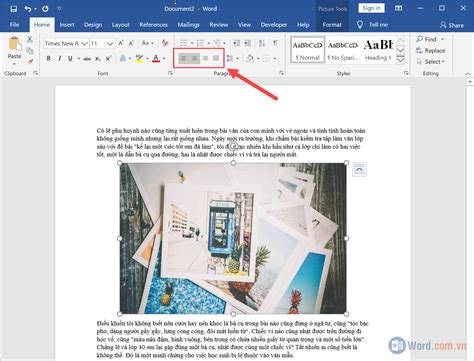Click the Cut scissors icon
This screenshot has height=361, width=474.
pyautogui.click(x=30, y=39)
